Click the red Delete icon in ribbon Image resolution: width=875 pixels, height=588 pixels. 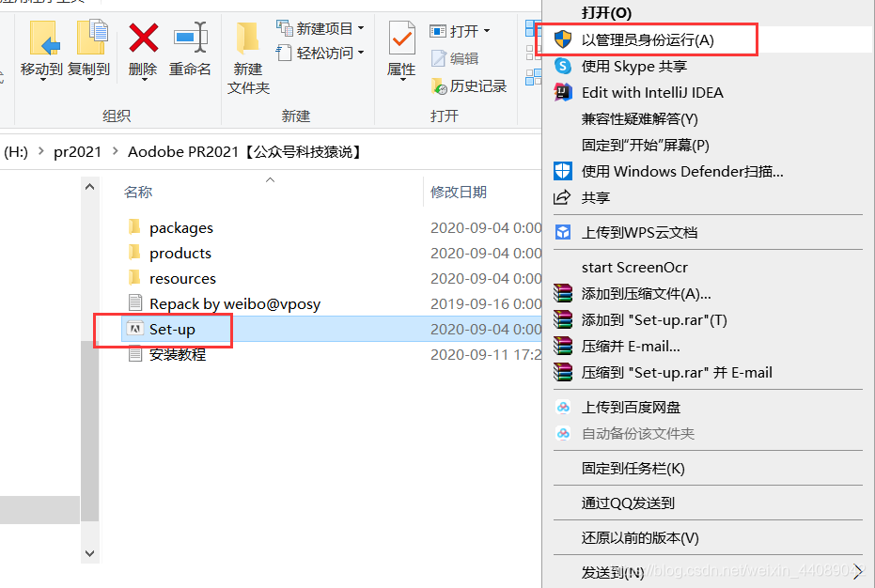[144, 38]
